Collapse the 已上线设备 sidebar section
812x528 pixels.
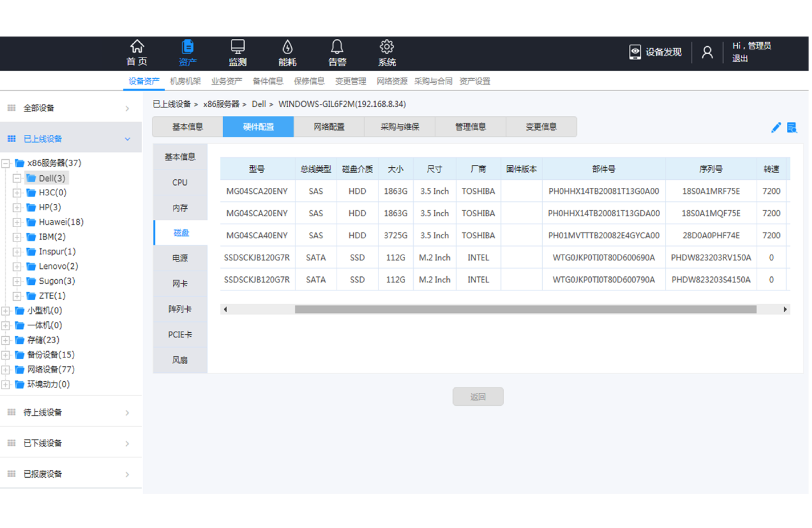point(127,139)
